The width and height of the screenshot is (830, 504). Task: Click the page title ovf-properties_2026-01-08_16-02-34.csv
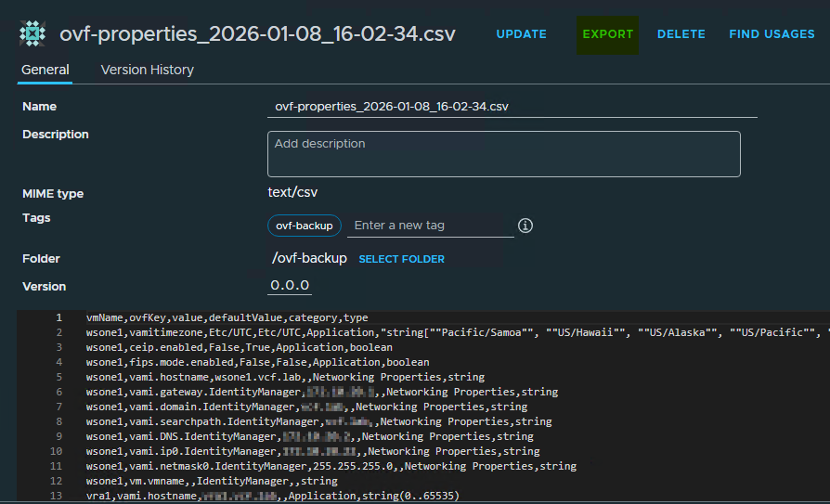click(x=257, y=34)
